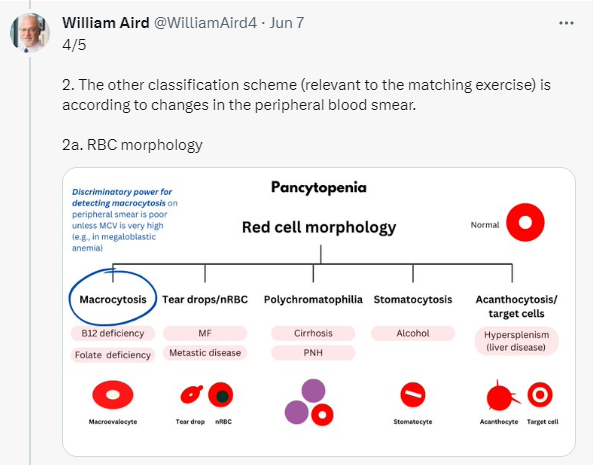Open the @WilliamAird4 handle link

[x=205, y=23]
